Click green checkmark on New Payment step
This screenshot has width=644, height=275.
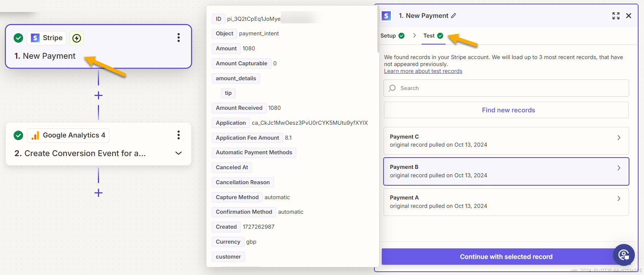point(18,38)
